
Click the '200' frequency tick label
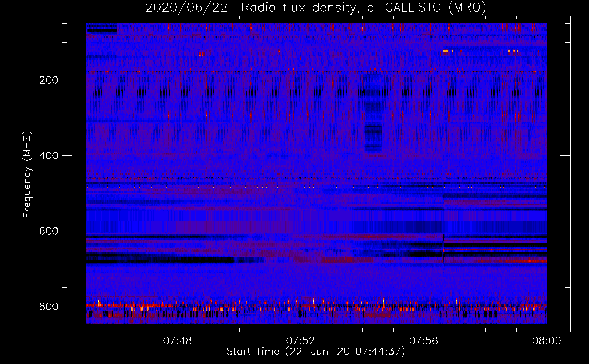click(49, 80)
